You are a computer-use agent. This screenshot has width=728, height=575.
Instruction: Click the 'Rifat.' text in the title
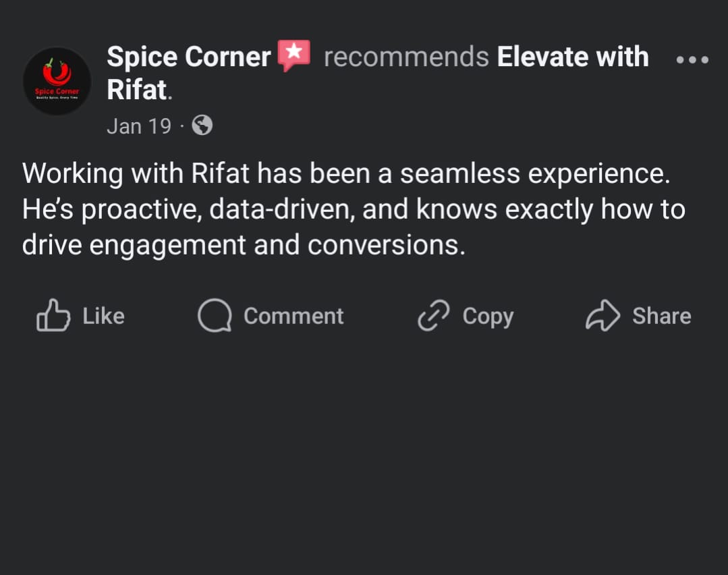coord(139,90)
